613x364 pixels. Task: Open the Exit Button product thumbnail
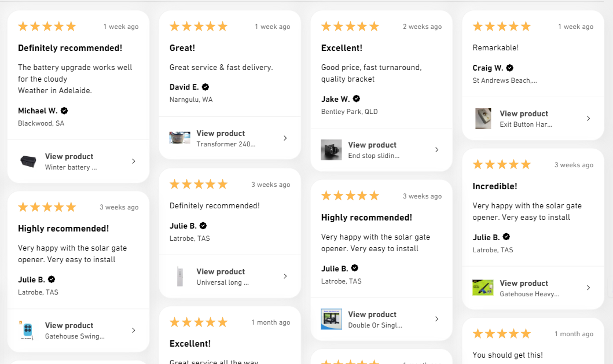pyautogui.click(x=483, y=119)
